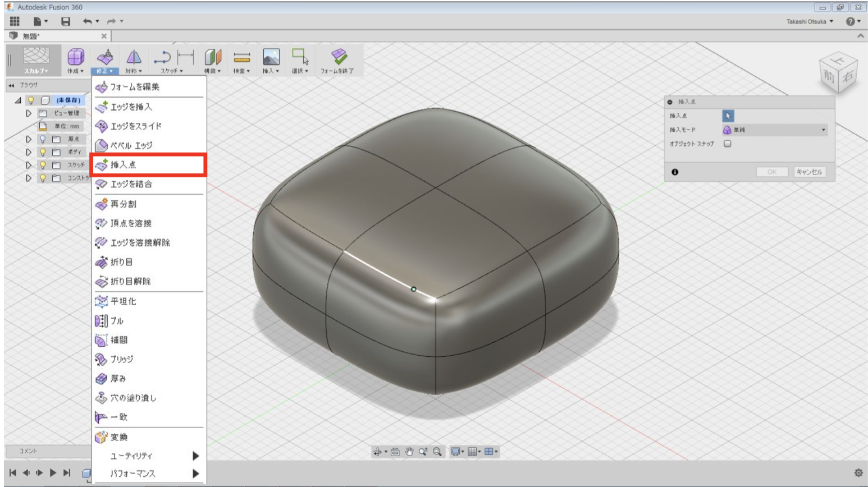
Task: Toggle visibility lightbulb for 原点
Action: pos(43,139)
